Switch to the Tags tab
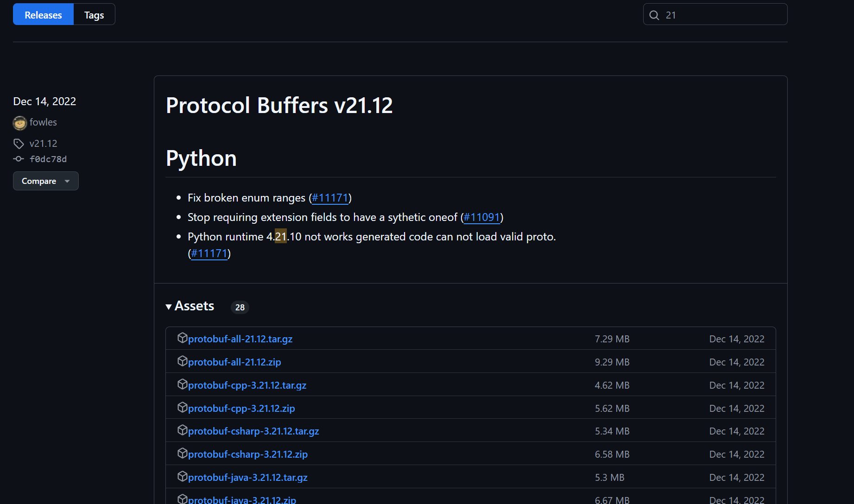854x504 pixels. coord(94,15)
